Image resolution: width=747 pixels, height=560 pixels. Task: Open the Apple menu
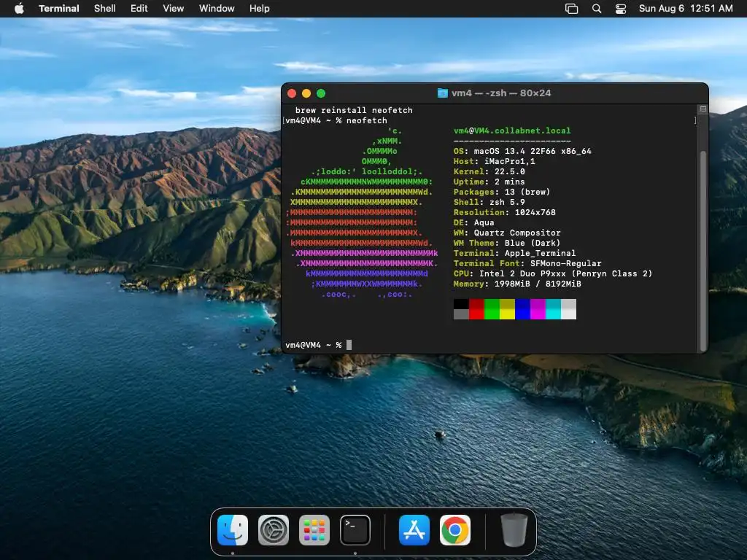pos(19,8)
